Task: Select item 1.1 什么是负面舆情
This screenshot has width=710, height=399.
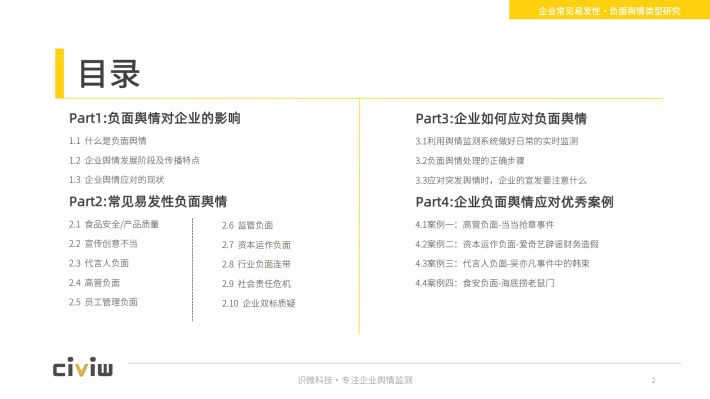Action: click(108, 141)
